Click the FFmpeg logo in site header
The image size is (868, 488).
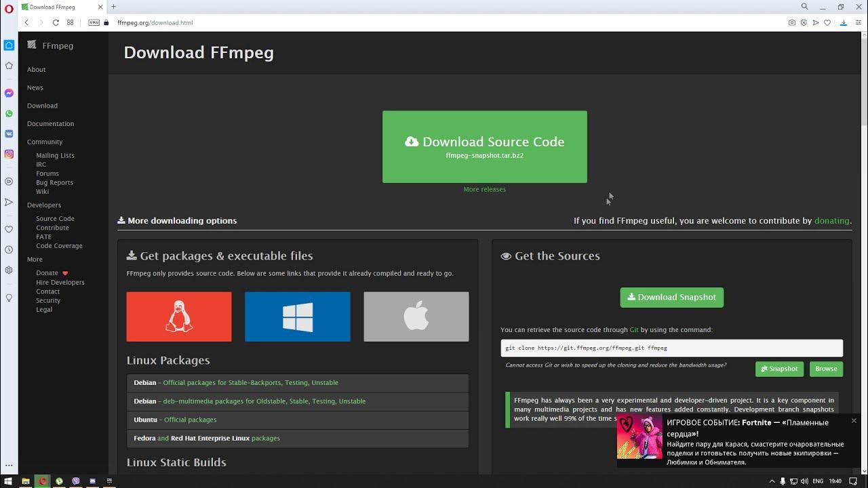(50, 45)
